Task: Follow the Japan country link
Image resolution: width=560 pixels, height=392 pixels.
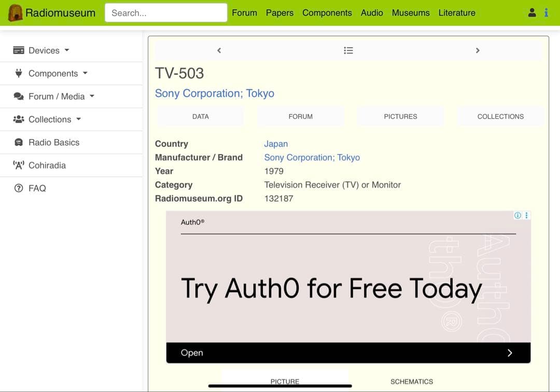Action: coord(276,144)
